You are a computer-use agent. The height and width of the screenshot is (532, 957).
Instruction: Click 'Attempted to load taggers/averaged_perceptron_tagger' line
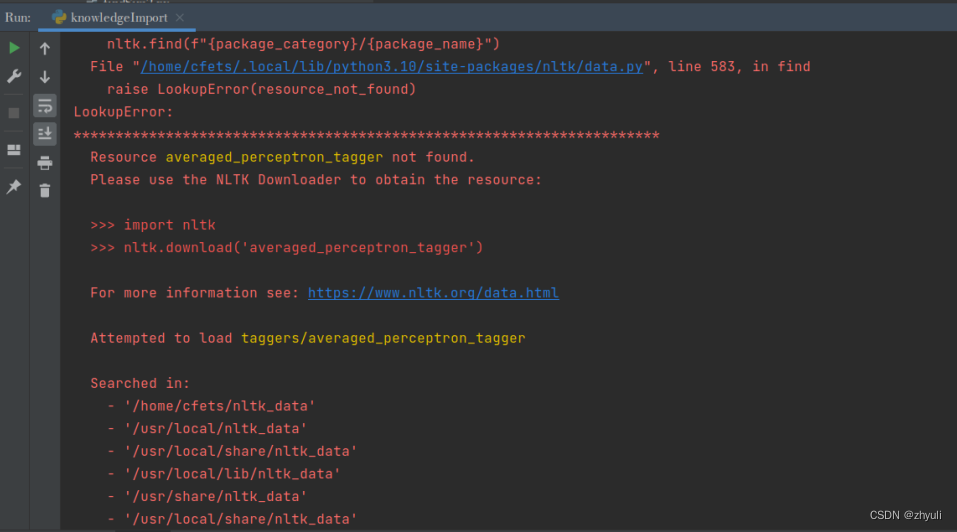[x=308, y=338]
